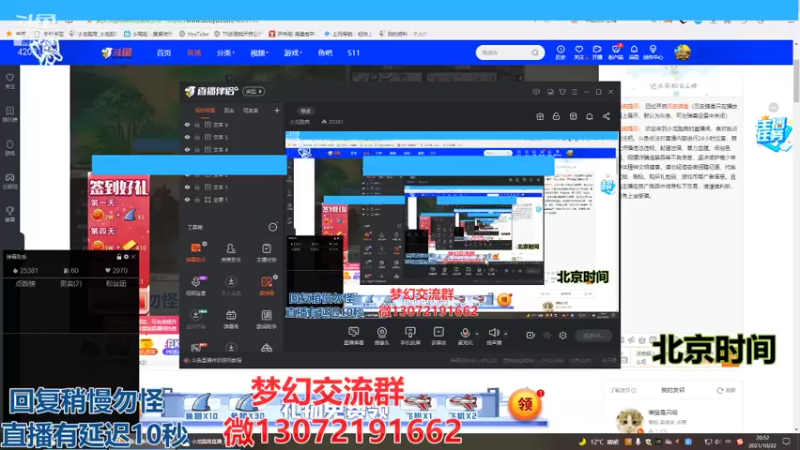Open the 开播 broadcast icon in header
This screenshot has width=800, height=450.
[597, 52]
